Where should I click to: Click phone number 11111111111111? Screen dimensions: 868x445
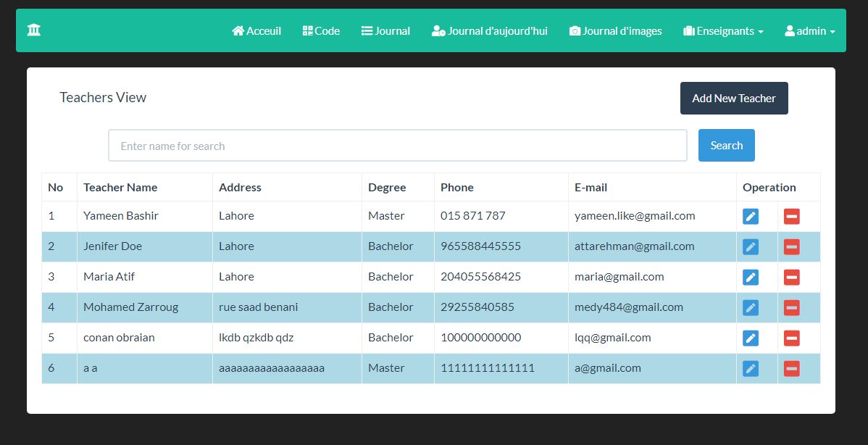point(487,368)
